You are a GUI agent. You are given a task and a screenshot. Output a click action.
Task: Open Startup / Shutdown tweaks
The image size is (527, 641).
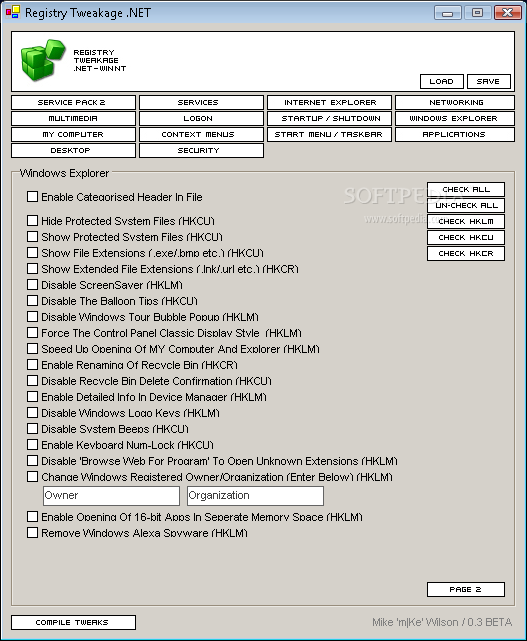pyautogui.click(x=329, y=118)
